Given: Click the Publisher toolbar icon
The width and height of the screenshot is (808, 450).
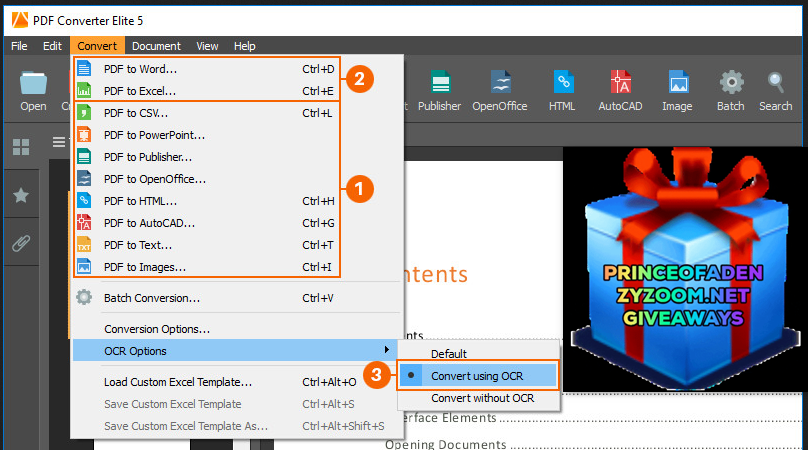Looking at the screenshot, I should [440, 82].
